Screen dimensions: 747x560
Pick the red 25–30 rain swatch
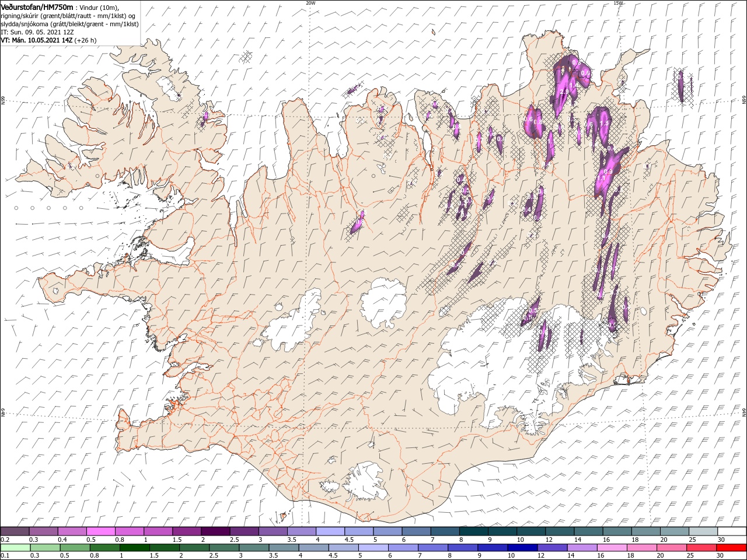[702, 548]
